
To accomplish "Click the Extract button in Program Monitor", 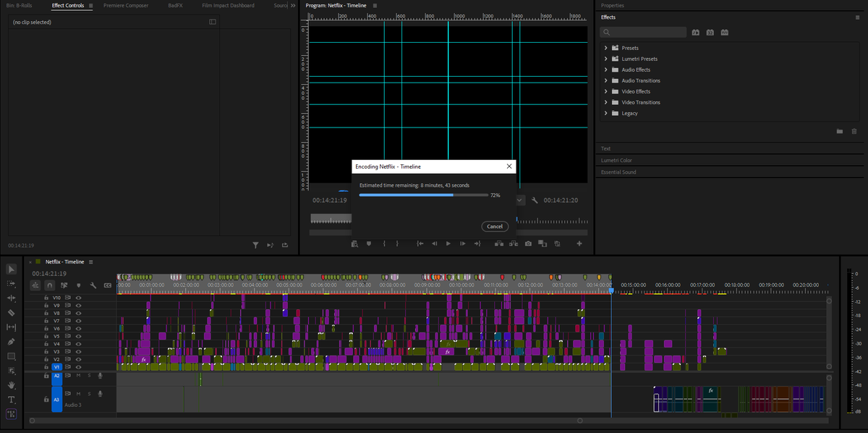I will tap(514, 244).
